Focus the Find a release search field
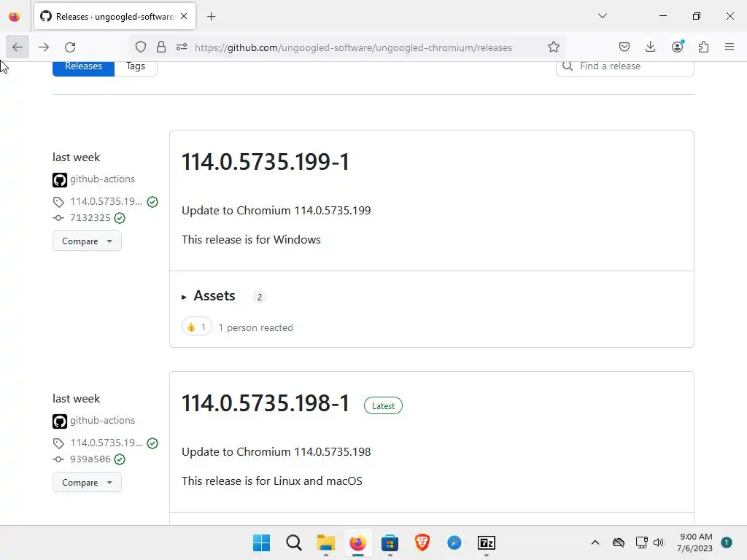Viewport: 747px width, 560px height. [624, 66]
